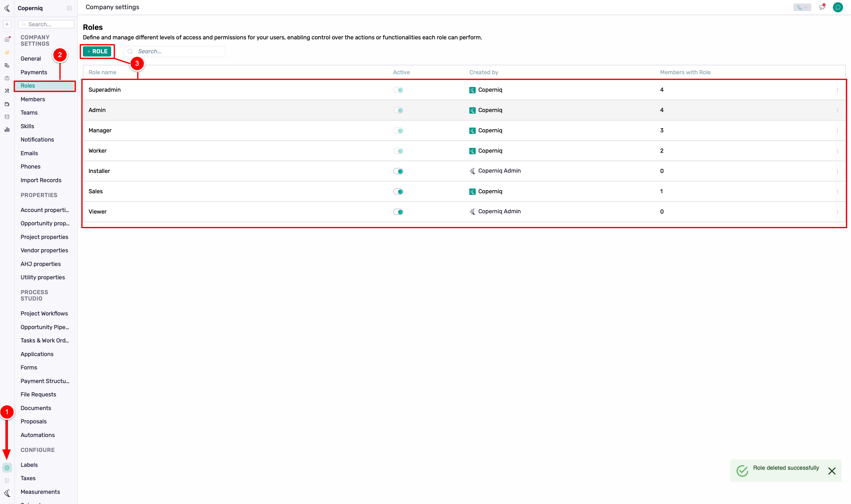
Task: Click the roles Search field
Action: click(175, 51)
